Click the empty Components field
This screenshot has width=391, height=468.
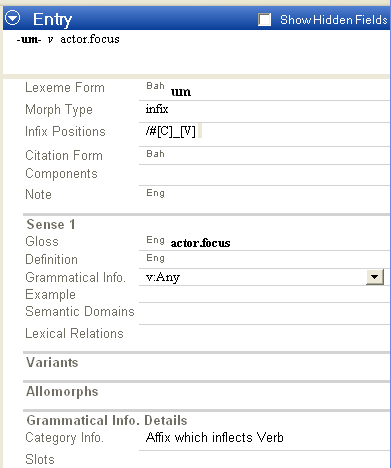264,175
